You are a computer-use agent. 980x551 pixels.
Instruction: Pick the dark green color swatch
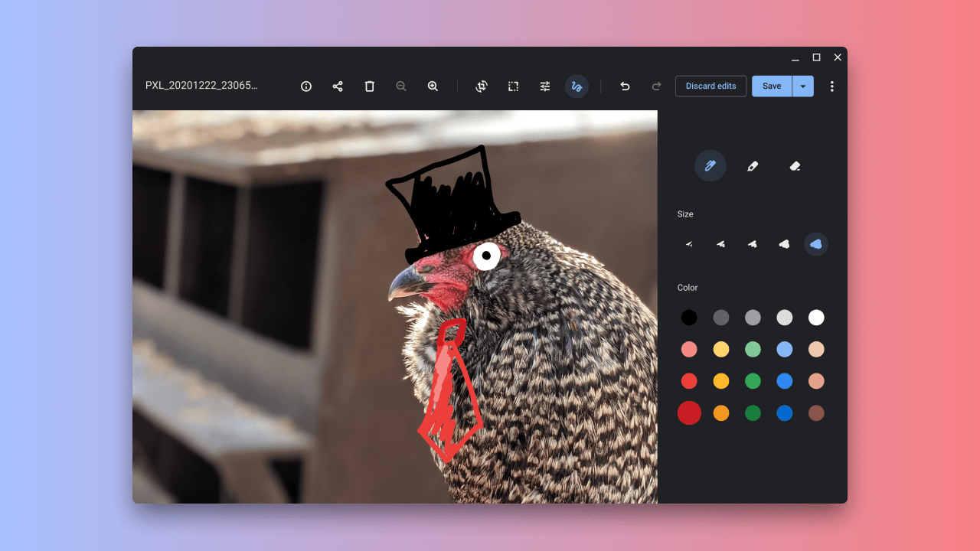pyautogui.click(x=753, y=413)
